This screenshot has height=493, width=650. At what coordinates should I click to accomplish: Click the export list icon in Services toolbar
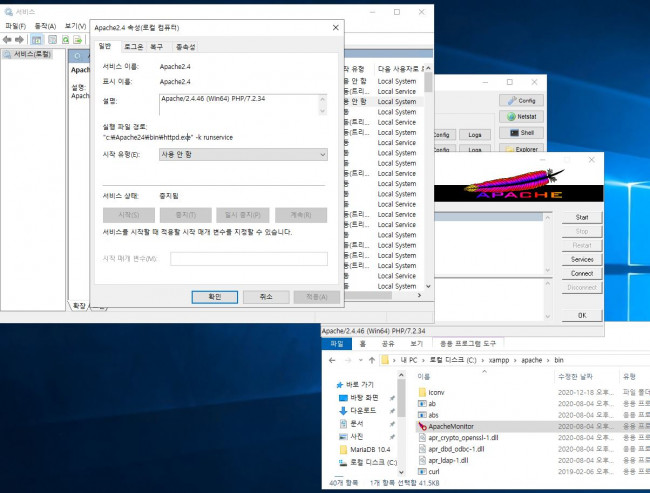pos(78,40)
